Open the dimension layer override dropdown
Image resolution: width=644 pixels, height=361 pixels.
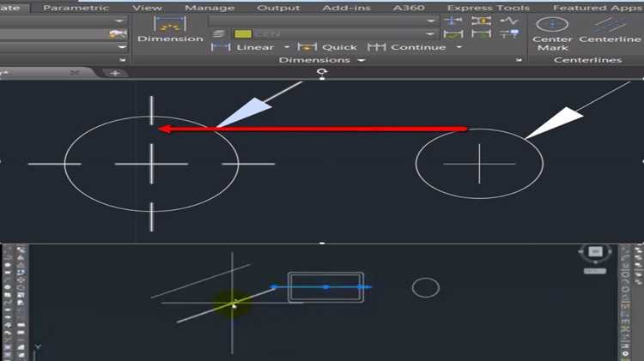[x=429, y=33]
